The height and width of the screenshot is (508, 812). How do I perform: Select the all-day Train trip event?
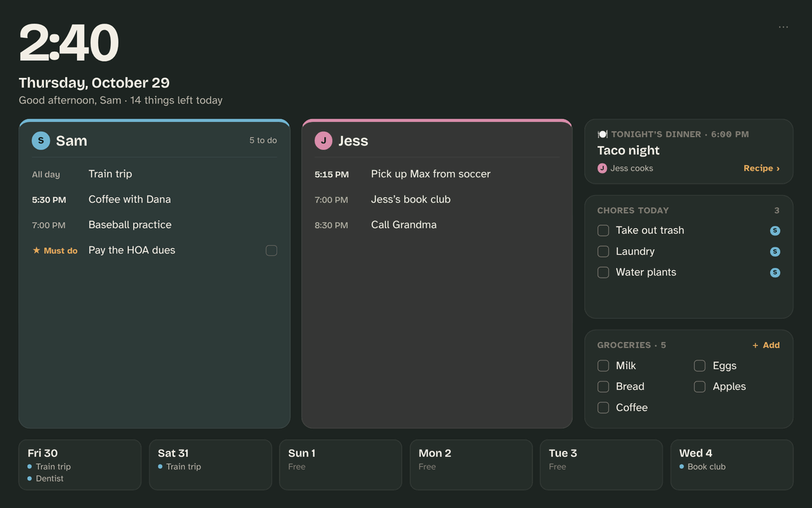coord(154,174)
